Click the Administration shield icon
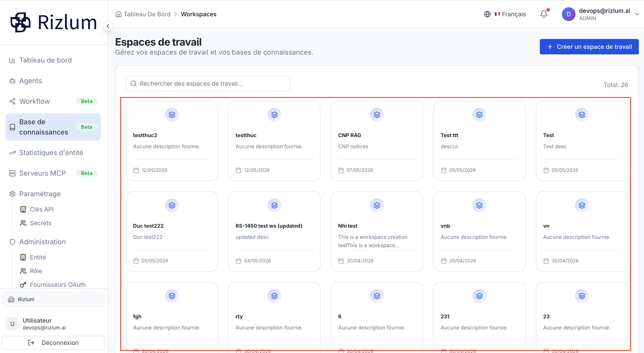Image resolution: width=644 pixels, height=353 pixels. point(12,242)
